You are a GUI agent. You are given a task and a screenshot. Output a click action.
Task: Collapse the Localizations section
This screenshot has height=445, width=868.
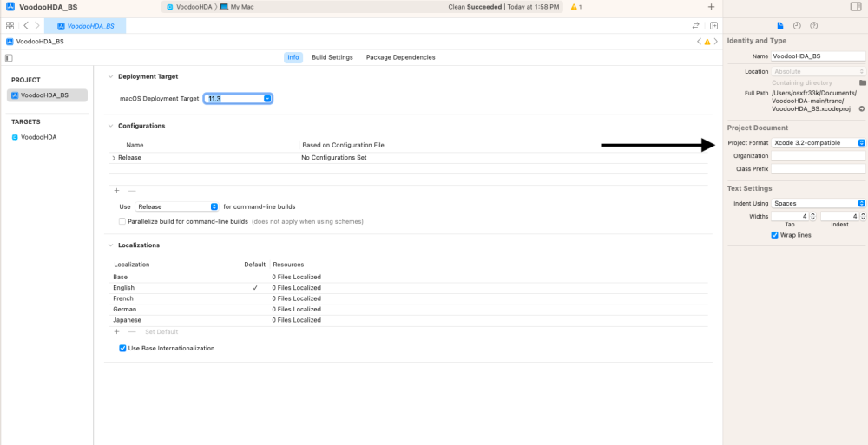click(x=111, y=245)
